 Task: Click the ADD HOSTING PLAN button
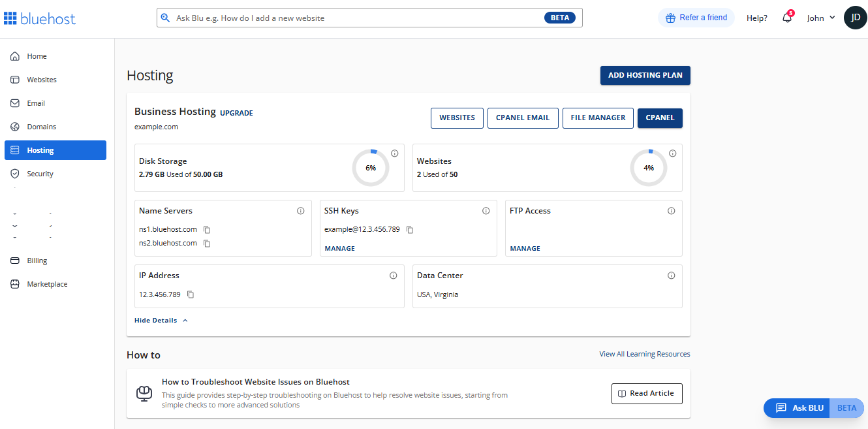(645, 75)
